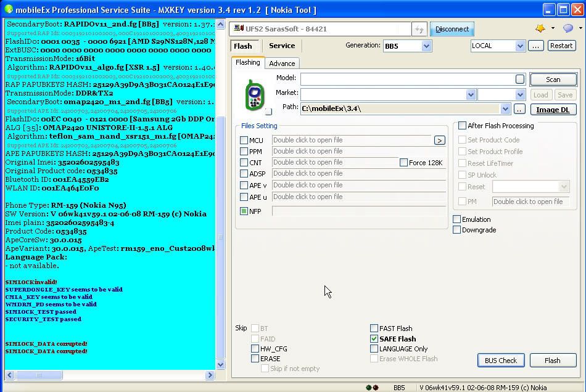
Task: Tick the skip ERASE checkbox
Action: [255, 358]
